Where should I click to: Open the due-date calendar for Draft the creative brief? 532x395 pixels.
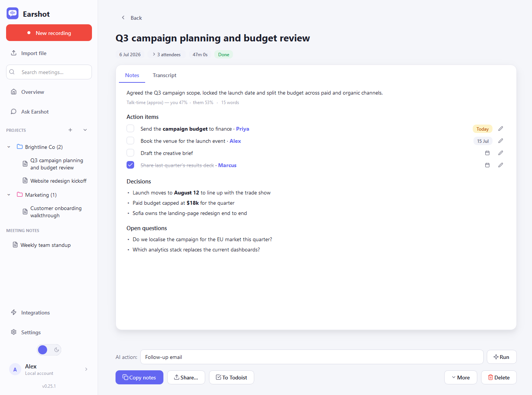487,153
